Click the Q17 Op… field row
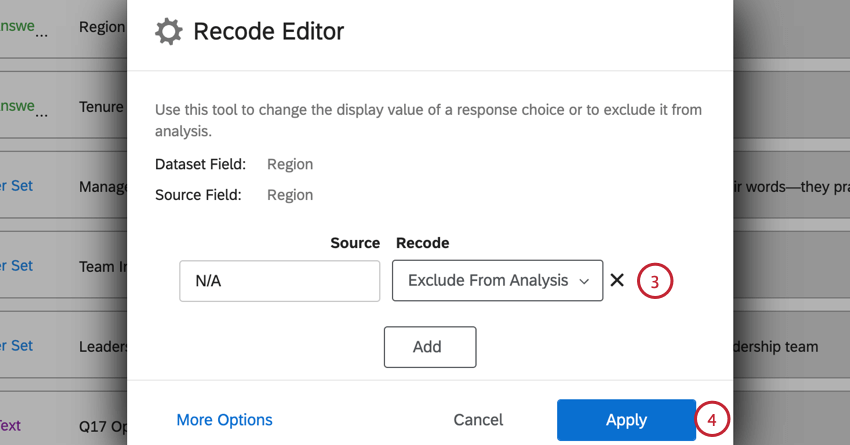850x445 pixels. click(x=102, y=425)
